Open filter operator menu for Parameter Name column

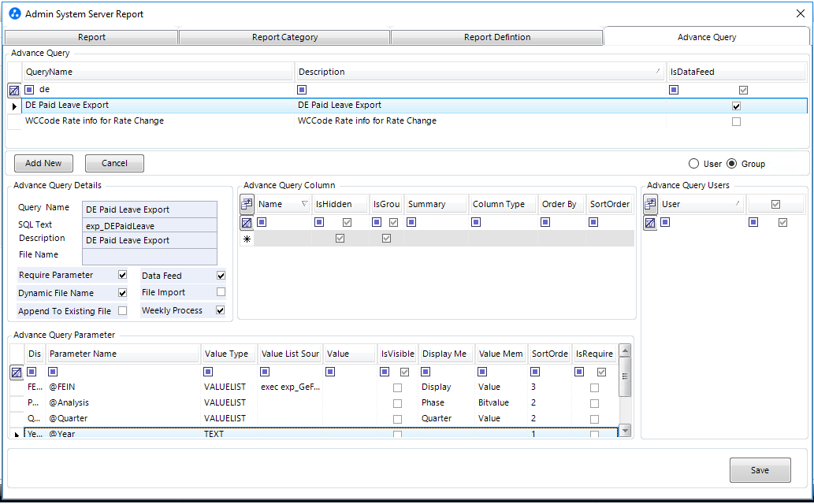click(x=54, y=372)
